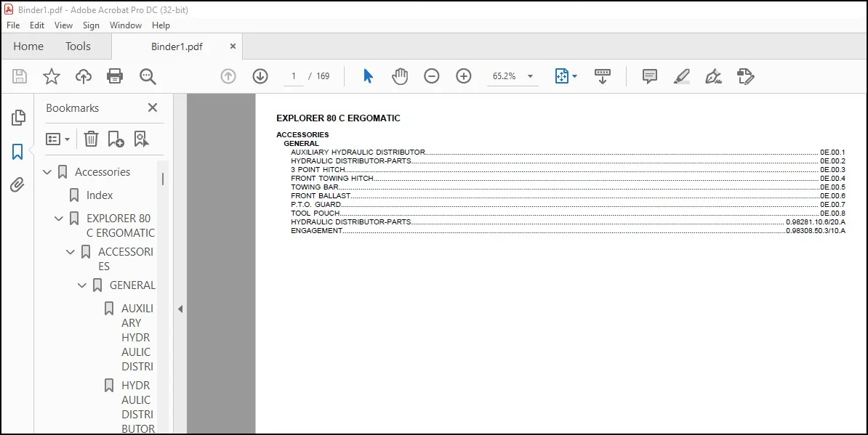This screenshot has width=868, height=435.
Task: Click the page number input field
Action: tap(294, 76)
